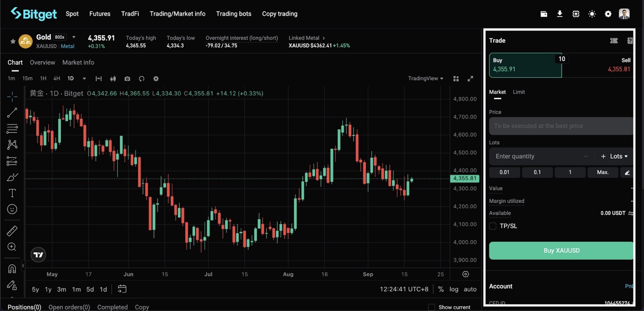
Task: Click the Buy XAUUSD button
Action: point(561,251)
